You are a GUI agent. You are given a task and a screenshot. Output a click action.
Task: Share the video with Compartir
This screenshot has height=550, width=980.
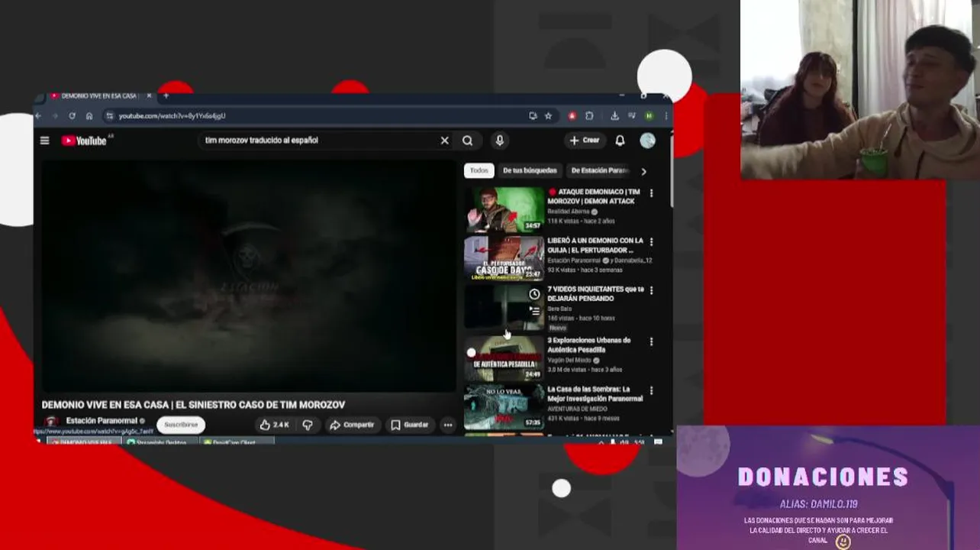coord(351,425)
